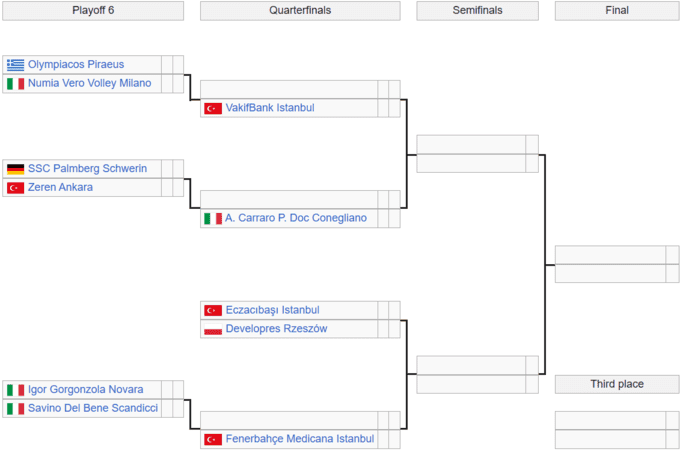This screenshot has height=452, width=680.
Task: Click the Turkish flag beside Eczacıbaşı Istanbul
Action: 213,310
